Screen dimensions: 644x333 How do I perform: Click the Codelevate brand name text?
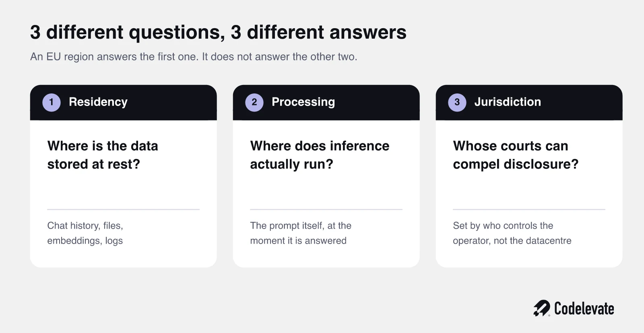pyautogui.click(x=584, y=308)
